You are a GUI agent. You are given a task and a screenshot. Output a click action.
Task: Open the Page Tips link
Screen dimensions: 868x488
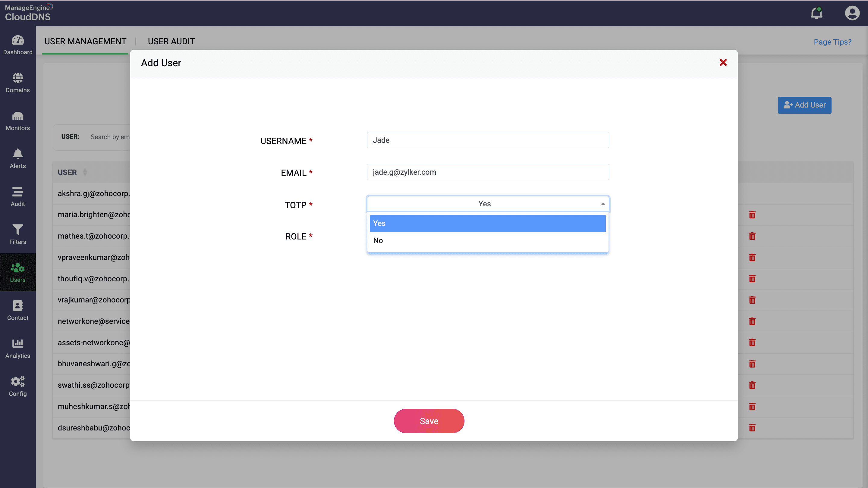point(832,42)
